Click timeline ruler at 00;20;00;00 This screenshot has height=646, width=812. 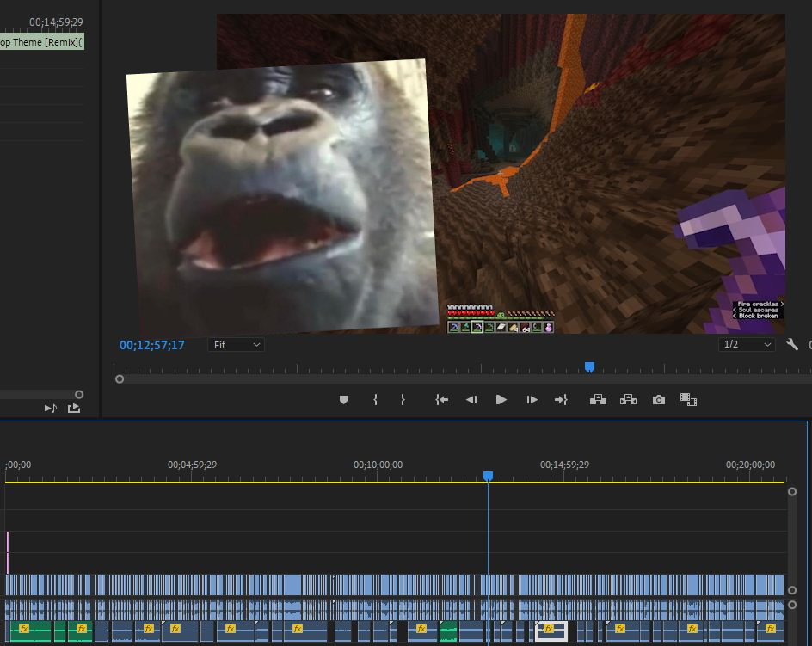pyautogui.click(x=750, y=465)
